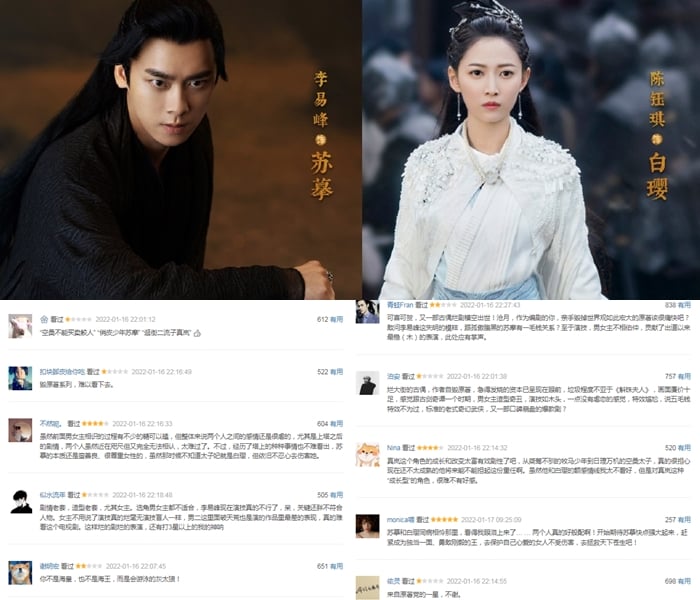Open Nina's user profile link
The image size is (700, 600).
click(393, 448)
